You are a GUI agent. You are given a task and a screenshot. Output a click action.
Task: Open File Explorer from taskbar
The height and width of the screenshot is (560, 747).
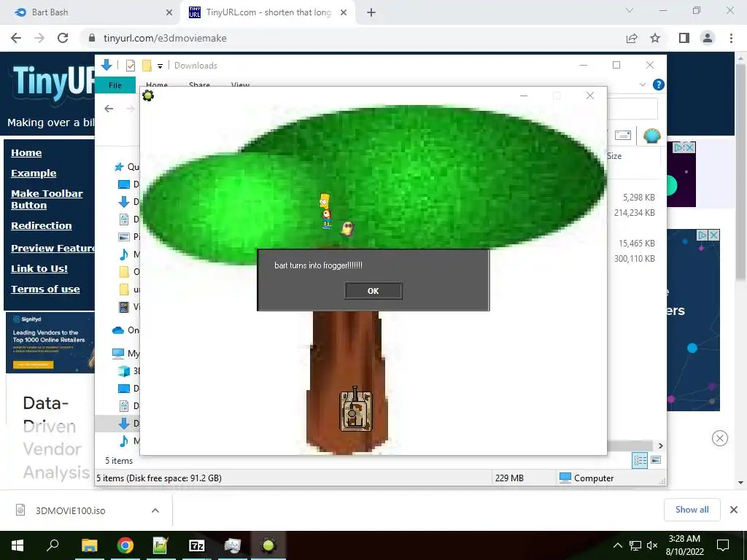pos(89,545)
